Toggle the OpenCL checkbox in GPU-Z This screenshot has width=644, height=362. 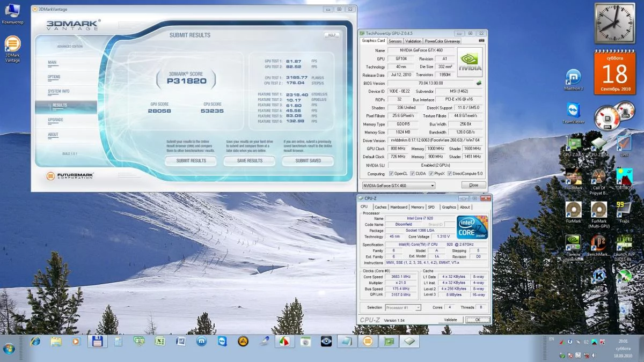coord(391,174)
